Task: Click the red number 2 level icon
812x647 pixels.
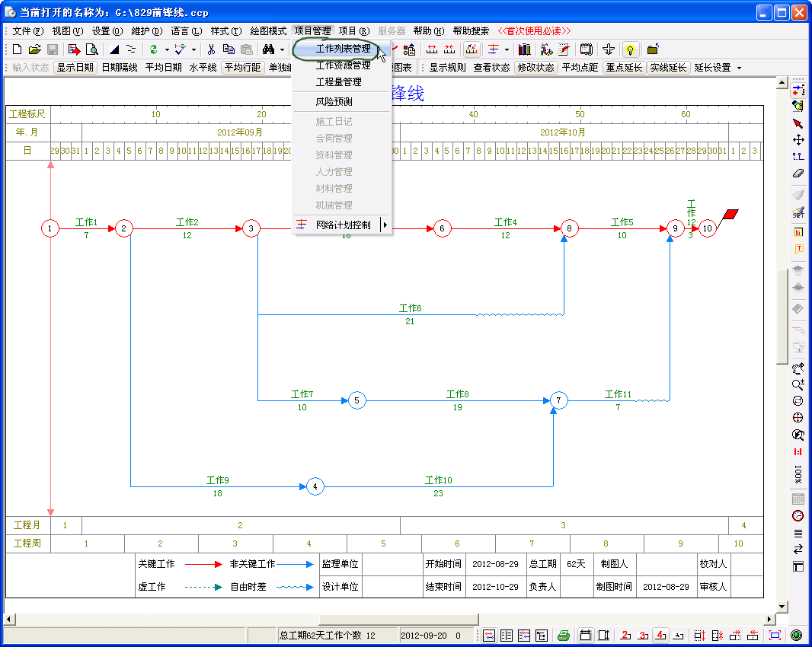Action: point(625,636)
